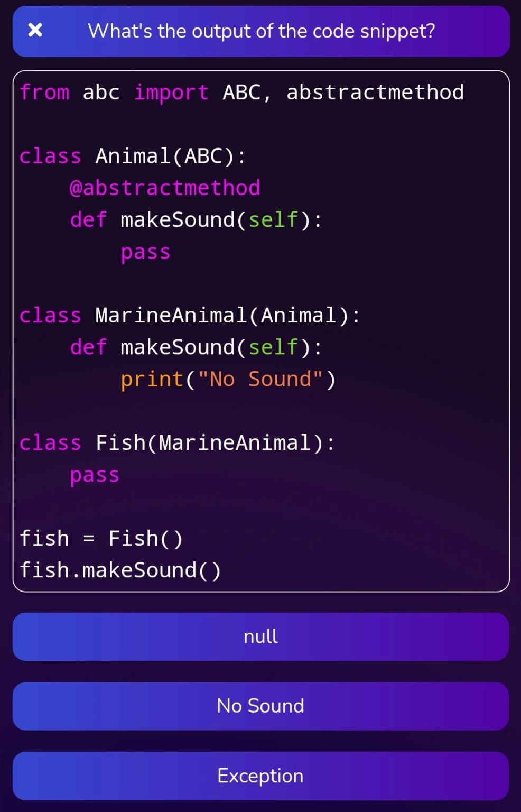Click the "class MarineAnimal(Animal):" line
The image size is (521, 812).
pyautogui.click(x=190, y=316)
